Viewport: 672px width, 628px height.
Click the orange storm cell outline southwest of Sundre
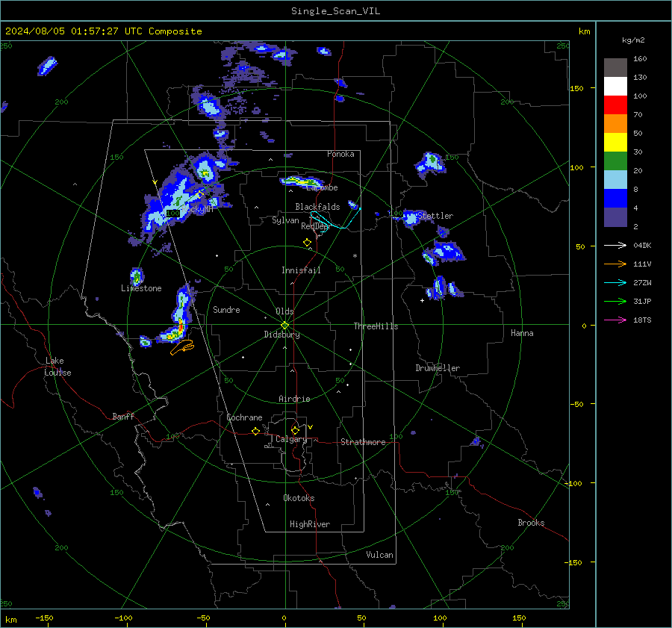click(183, 347)
